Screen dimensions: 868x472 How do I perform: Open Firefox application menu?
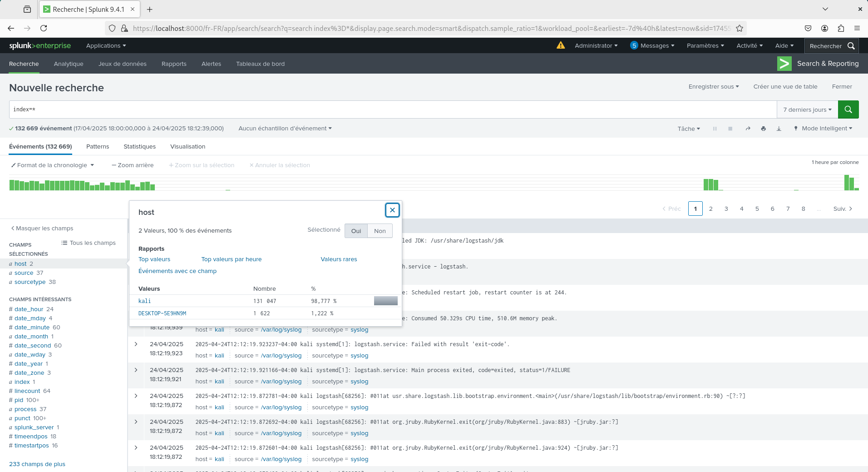[x=857, y=28]
